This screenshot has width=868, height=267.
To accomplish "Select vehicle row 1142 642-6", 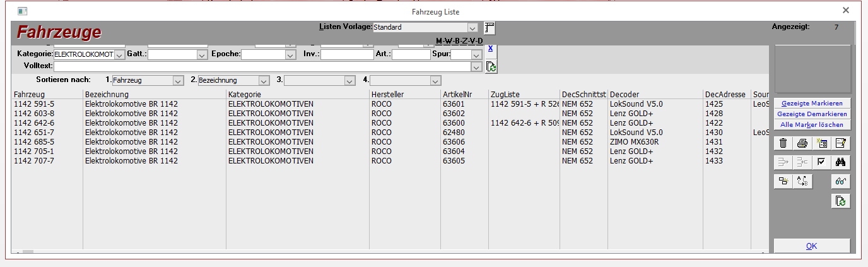I will click(x=390, y=123).
